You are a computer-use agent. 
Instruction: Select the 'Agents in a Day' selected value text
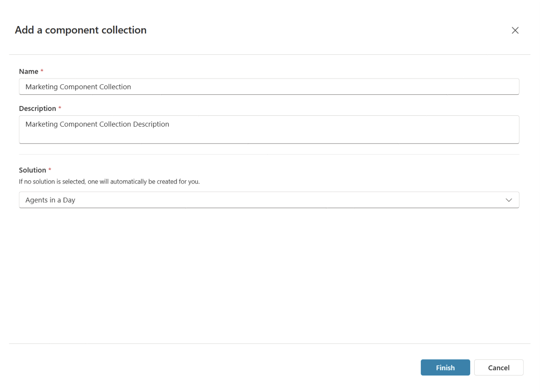click(50, 200)
